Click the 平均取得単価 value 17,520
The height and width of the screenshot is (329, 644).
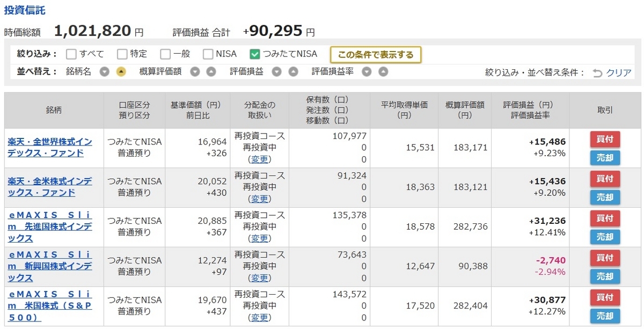420,306
